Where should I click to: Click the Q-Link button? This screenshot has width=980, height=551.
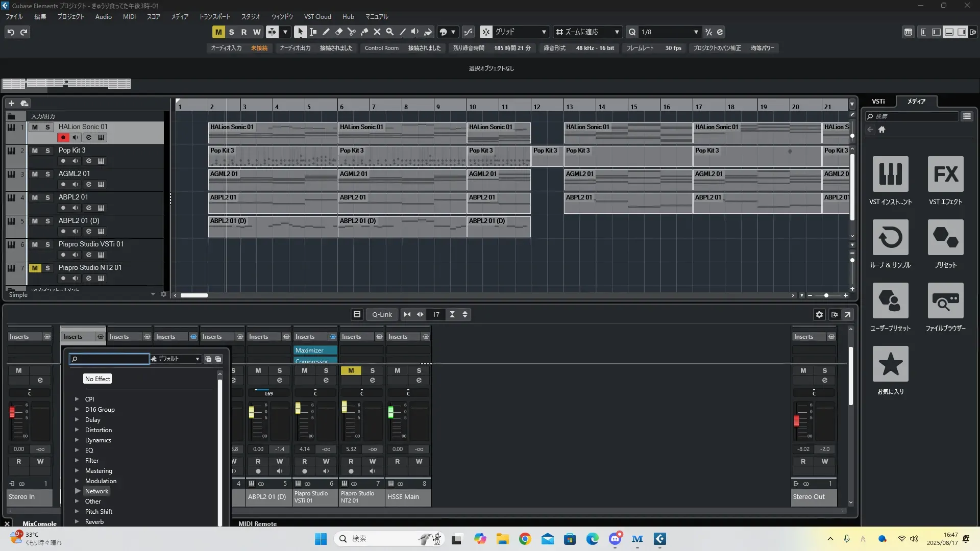(x=382, y=315)
